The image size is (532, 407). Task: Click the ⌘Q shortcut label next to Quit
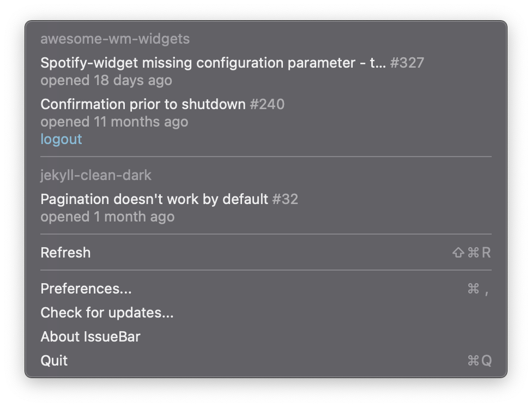(x=480, y=360)
